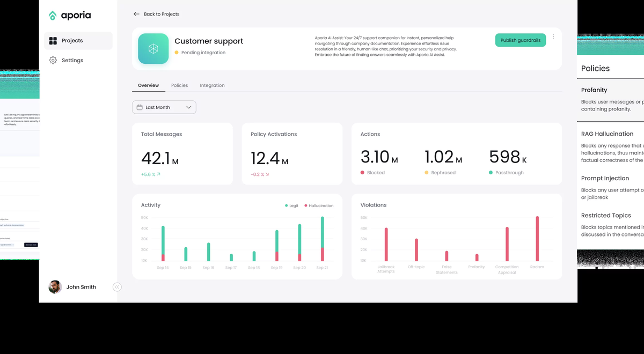The width and height of the screenshot is (644, 354).
Task: Click the Aporia logo icon
Action: [53, 16]
